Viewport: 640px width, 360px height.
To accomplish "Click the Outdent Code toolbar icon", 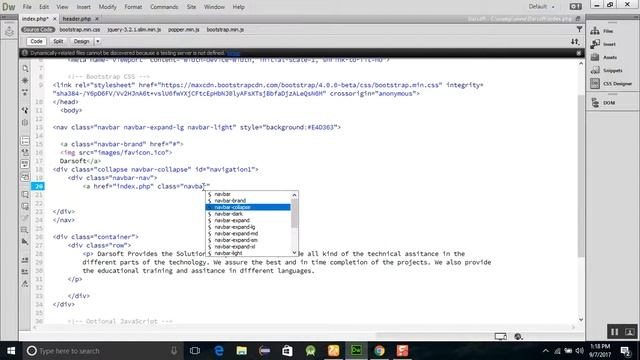I will click(x=25, y=271).
